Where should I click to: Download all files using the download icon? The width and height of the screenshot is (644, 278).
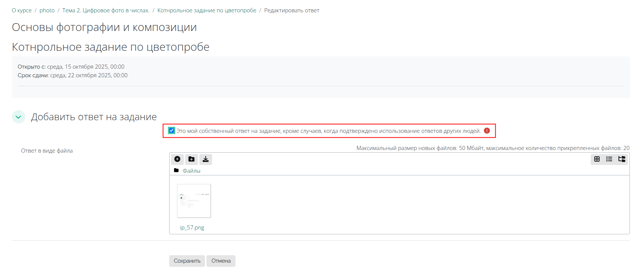pos(205,159)
